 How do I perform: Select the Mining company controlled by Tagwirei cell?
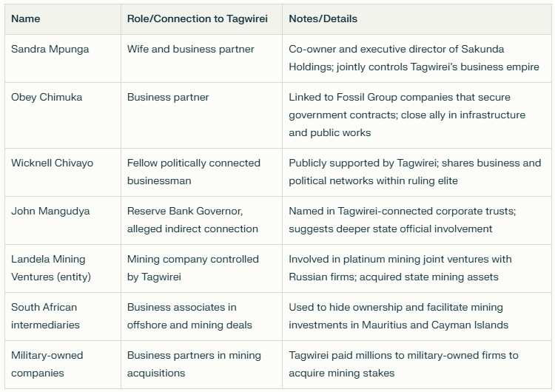(x=193, y=268)
